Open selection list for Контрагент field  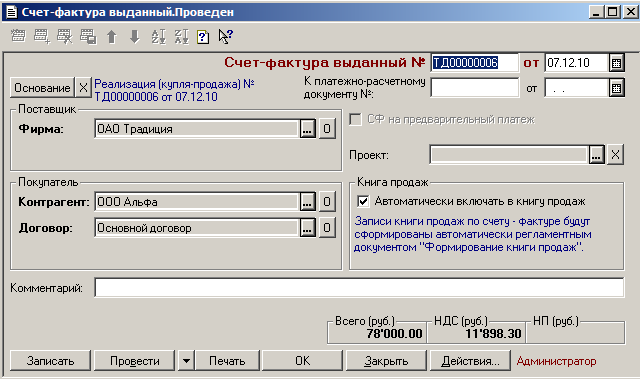(x=307, y=202)
